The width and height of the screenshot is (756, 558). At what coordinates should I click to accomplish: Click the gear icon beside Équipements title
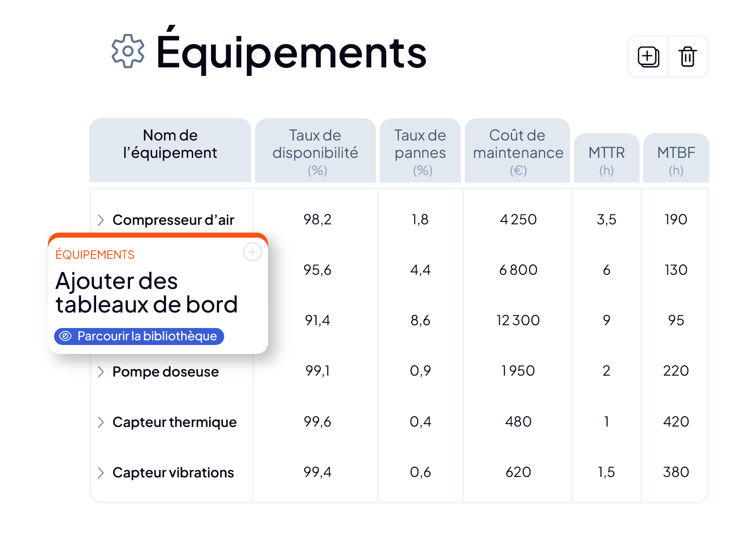[128, 51]
